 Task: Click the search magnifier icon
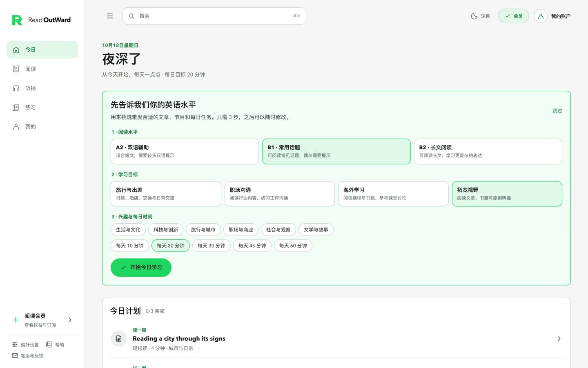(x=131, y=16)
